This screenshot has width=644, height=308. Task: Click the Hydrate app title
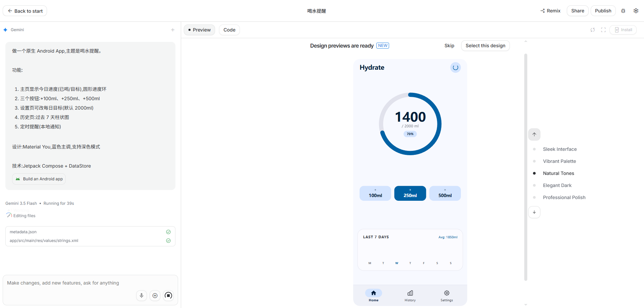pos(372,67)
